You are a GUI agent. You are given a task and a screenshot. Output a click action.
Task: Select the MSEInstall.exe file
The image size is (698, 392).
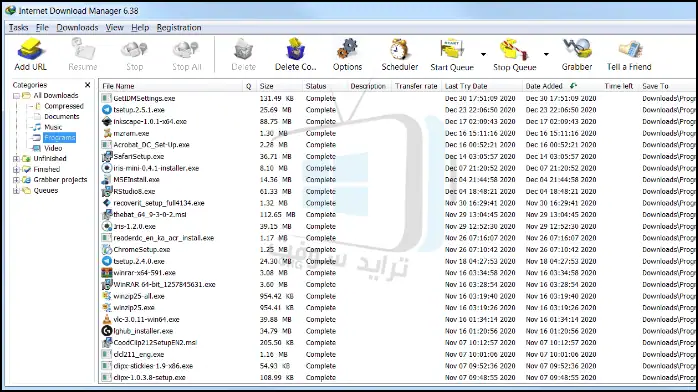coord(136,179)
